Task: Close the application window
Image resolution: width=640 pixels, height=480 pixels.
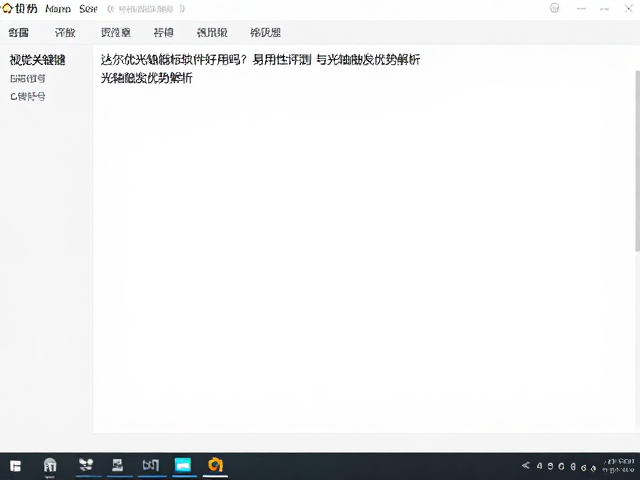Action: click(629, 9)
